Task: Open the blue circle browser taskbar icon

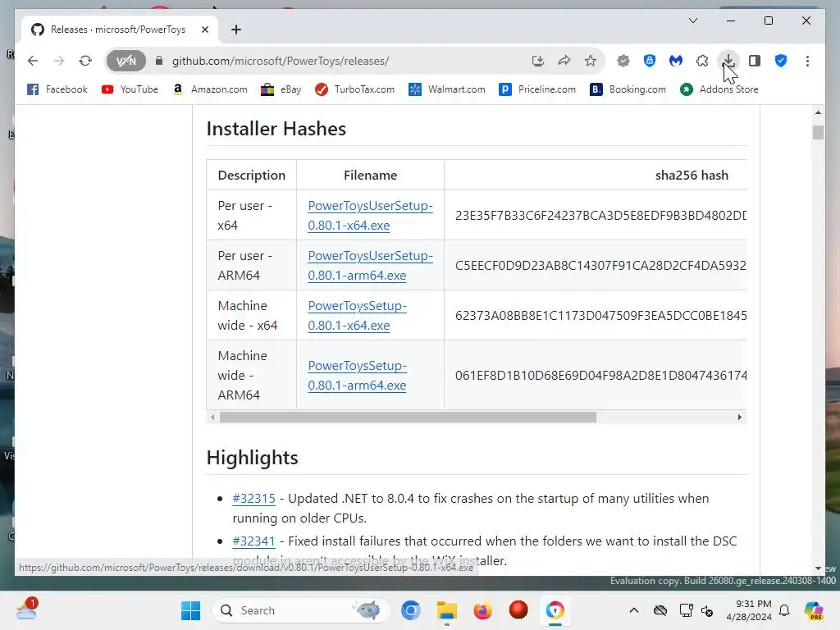Action: [x=411, y=610]
